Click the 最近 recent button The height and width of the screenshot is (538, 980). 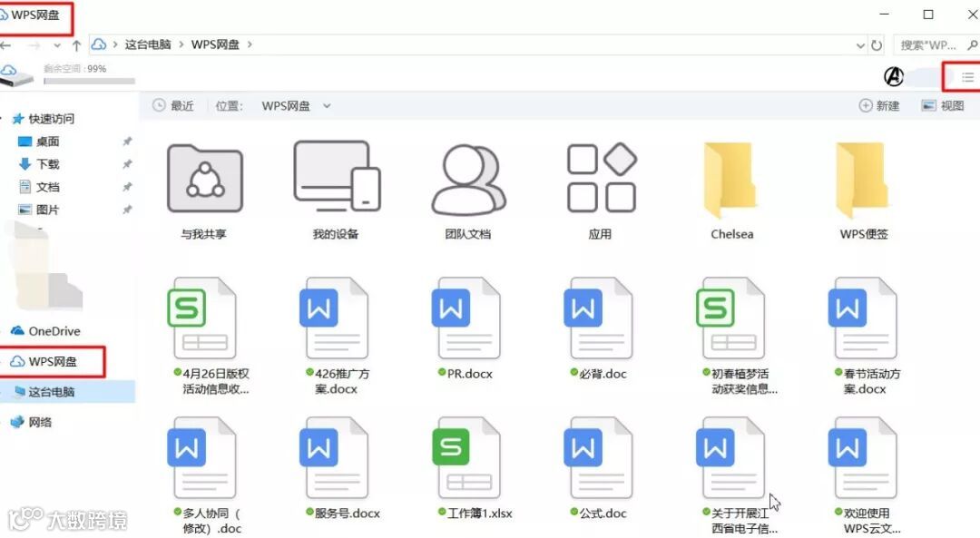[173, 105]
